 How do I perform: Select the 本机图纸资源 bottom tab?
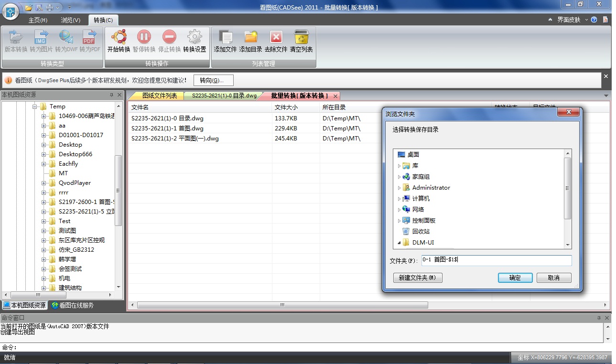pyautogui.click(x=25, y=305)
